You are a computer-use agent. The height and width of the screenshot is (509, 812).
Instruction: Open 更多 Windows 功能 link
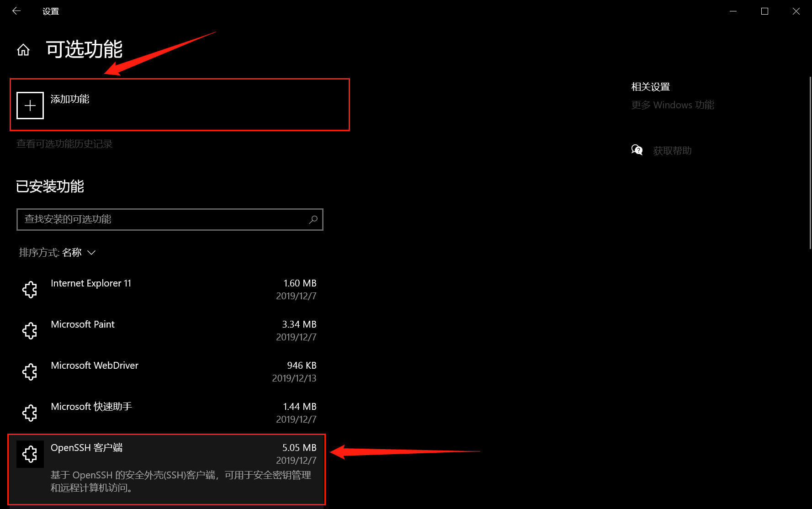tap(673, 105)
